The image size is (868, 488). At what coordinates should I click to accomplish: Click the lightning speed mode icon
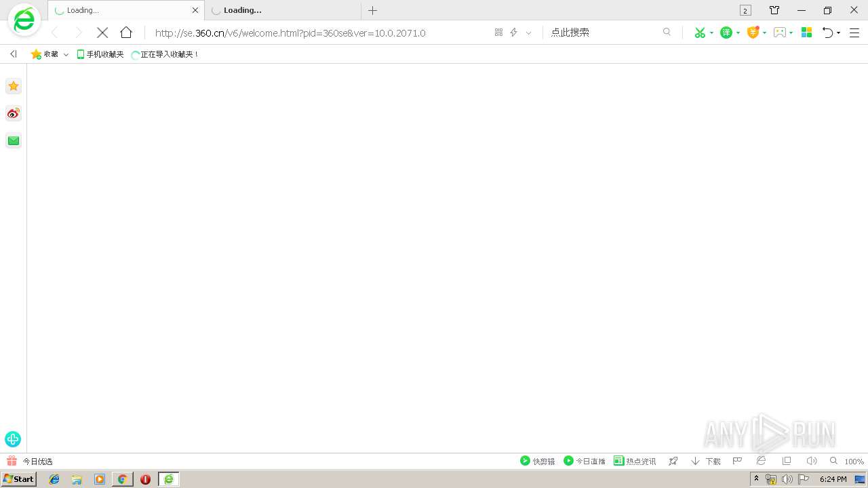pyautogui.click(x=514, y=33)
